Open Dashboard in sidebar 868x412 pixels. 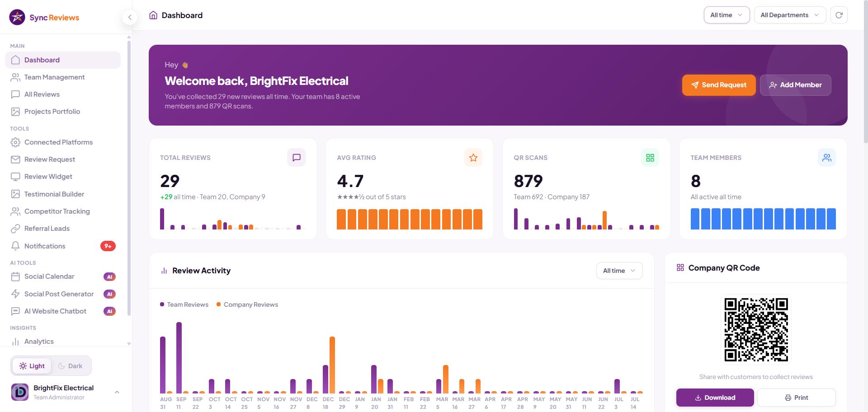63,60
